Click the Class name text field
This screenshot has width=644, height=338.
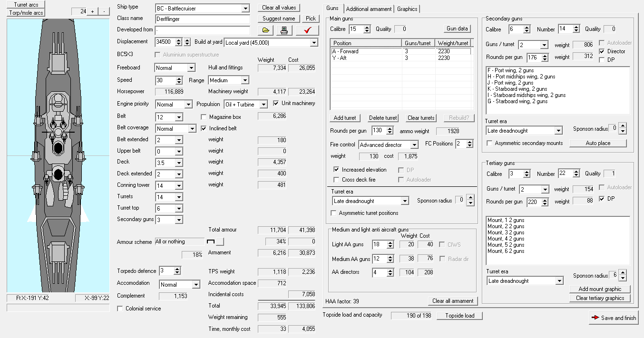(203, 19)
